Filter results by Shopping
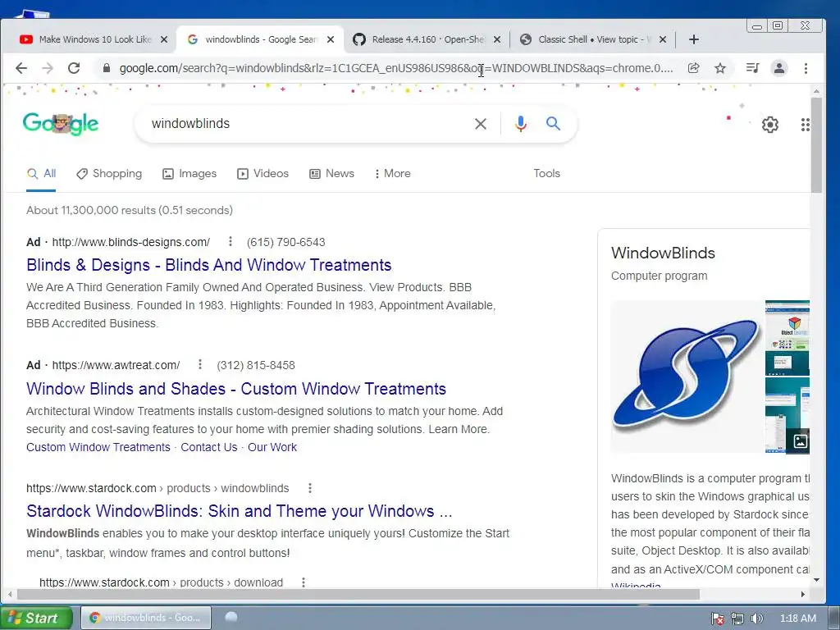Viewport: 840px width, 630px height. 109,174
